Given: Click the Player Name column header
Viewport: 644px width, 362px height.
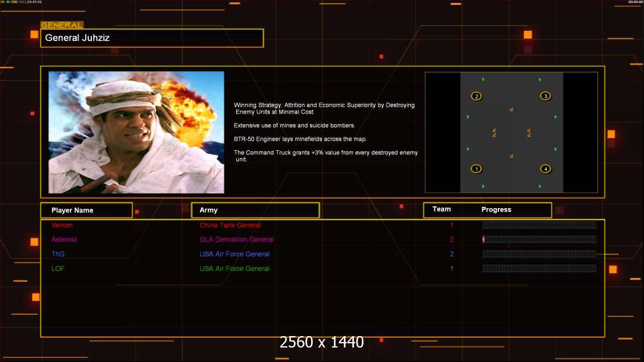Looking at the screenshot, I should click(86, 211).
